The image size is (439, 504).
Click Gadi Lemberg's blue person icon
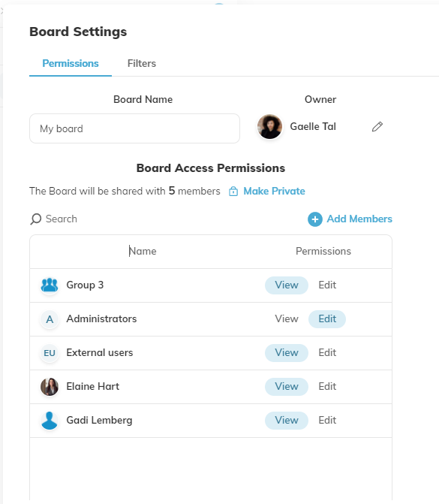tap(50, 421)
